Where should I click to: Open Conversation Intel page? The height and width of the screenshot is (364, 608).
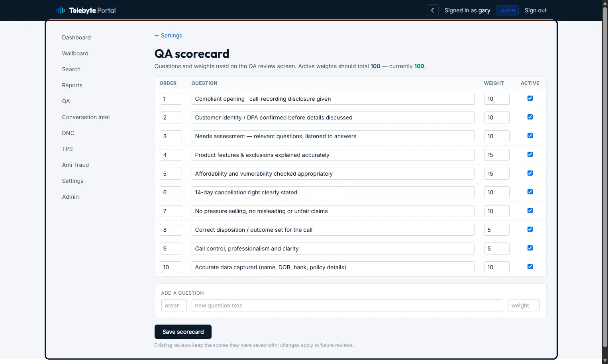click(86, 117)
